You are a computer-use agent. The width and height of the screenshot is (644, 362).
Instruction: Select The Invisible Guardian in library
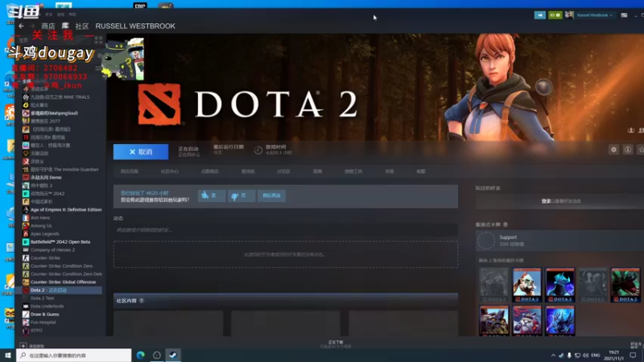pyautogui.click(x=64, y=169)
